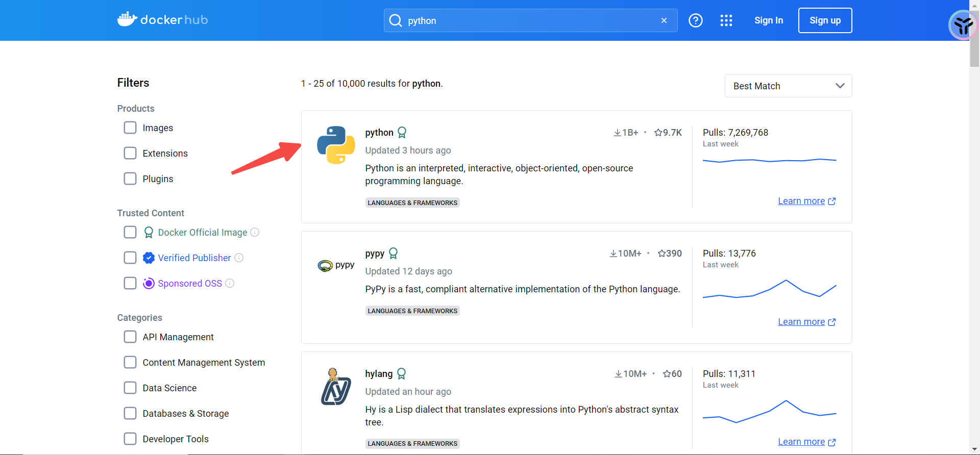Click the 'Updated 3 hours ago' text

tap(408, 150)
